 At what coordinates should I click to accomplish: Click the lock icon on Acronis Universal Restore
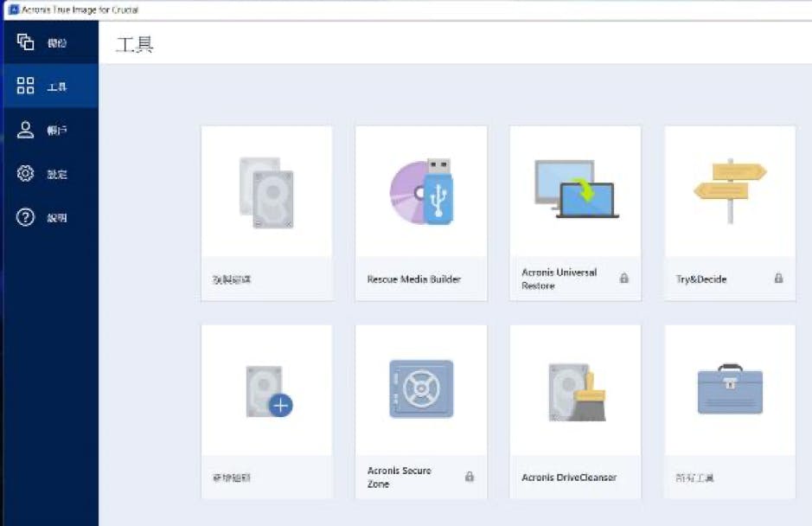click(624, 279)
